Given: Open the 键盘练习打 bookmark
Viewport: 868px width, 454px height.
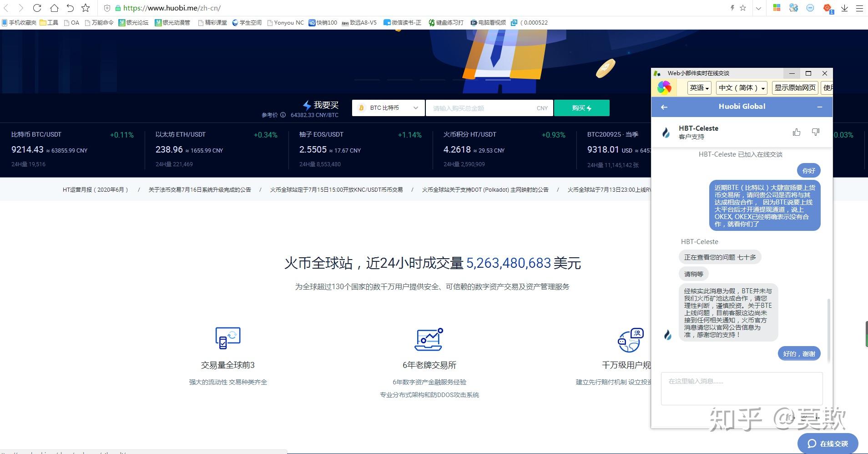Looking at the screenshot, I should 446,22.
